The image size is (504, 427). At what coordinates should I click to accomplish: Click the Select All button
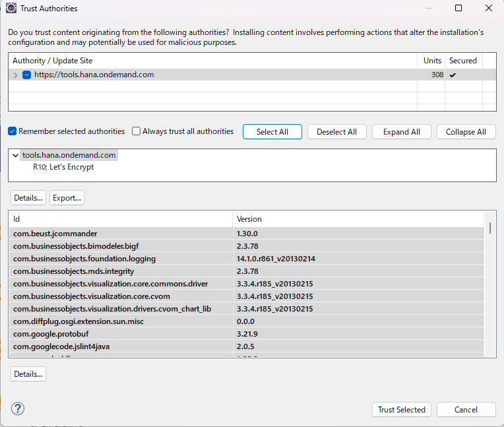[272, 132]
